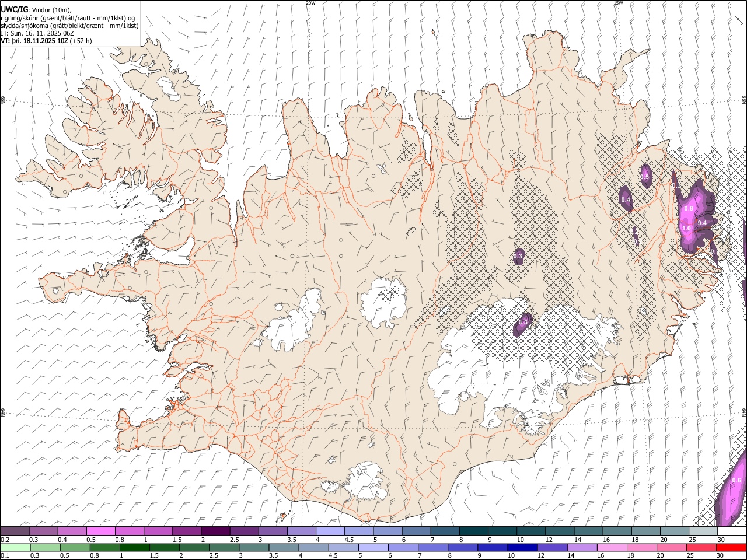Click the UWC/IG title text
Viewport: 747px width, 560px height.
click(13, 9)
